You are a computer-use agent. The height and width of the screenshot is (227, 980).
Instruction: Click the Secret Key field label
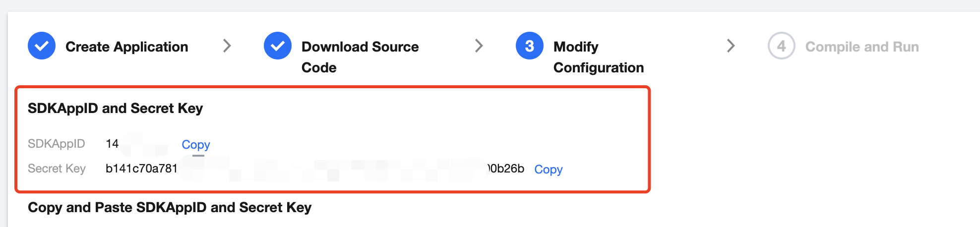pyautogui.click(x=57, y=169)
